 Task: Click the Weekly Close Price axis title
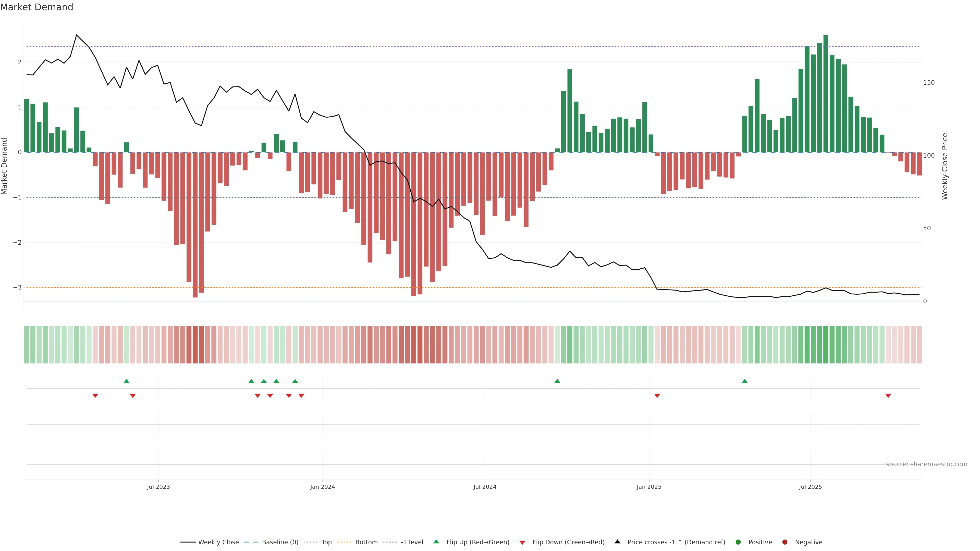coord(945,166)
